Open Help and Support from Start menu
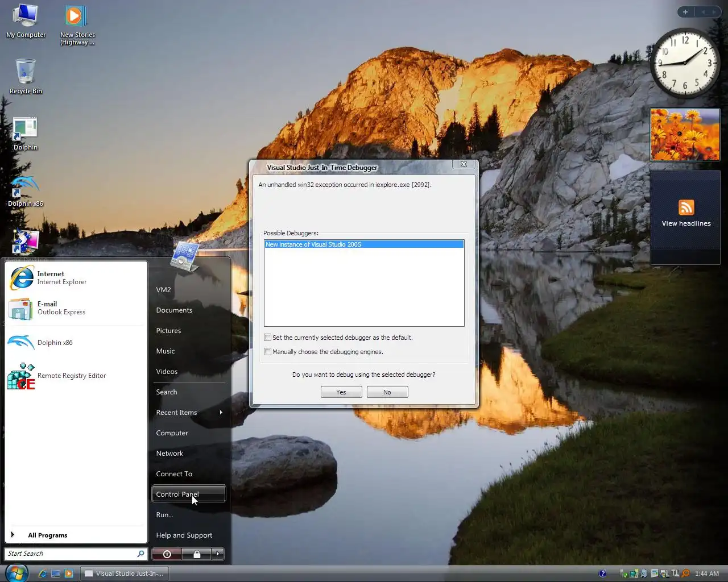 [x=189, y=535]
